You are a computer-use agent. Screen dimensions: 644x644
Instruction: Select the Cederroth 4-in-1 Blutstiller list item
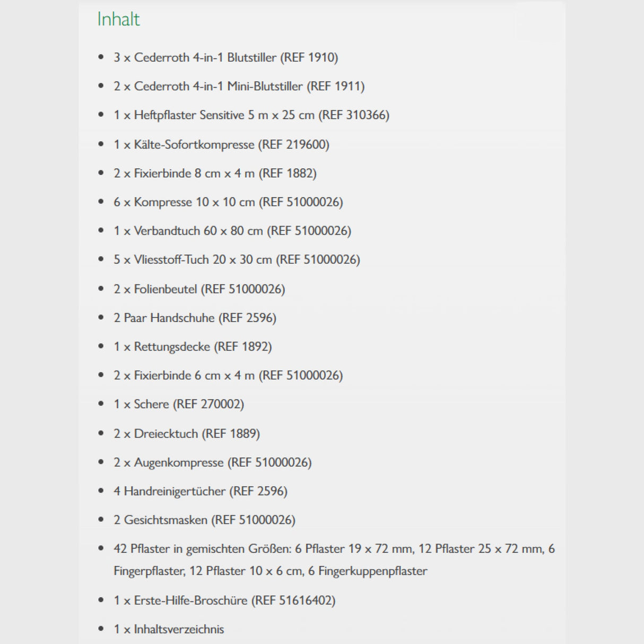coord(226,57)
